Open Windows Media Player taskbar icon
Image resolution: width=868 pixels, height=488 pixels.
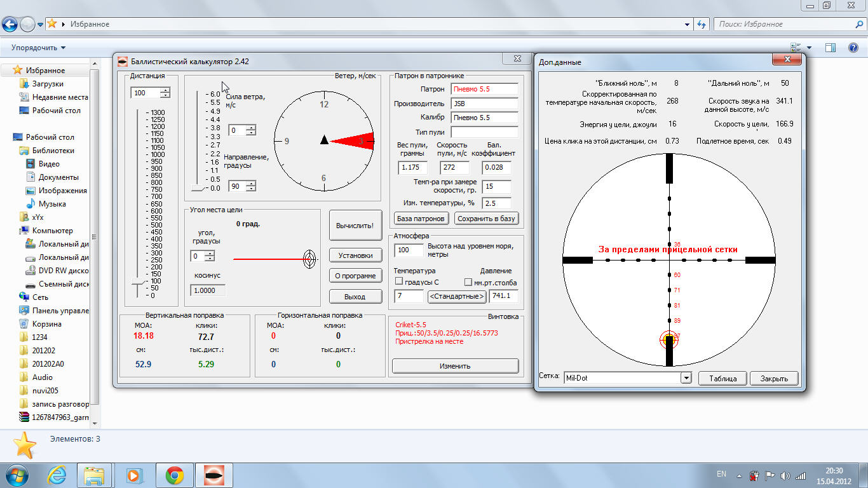pyautogui.click(x=133, y=475)
